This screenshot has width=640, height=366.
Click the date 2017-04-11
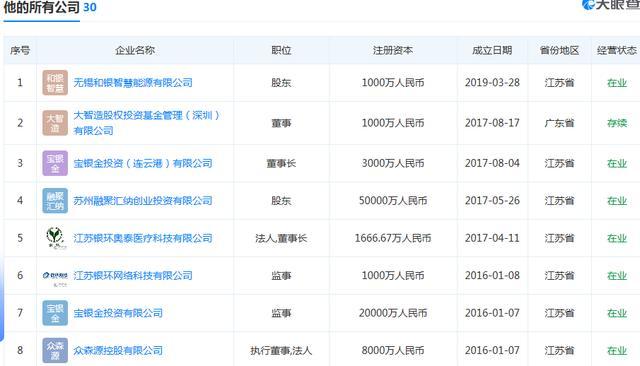[492, 238]
